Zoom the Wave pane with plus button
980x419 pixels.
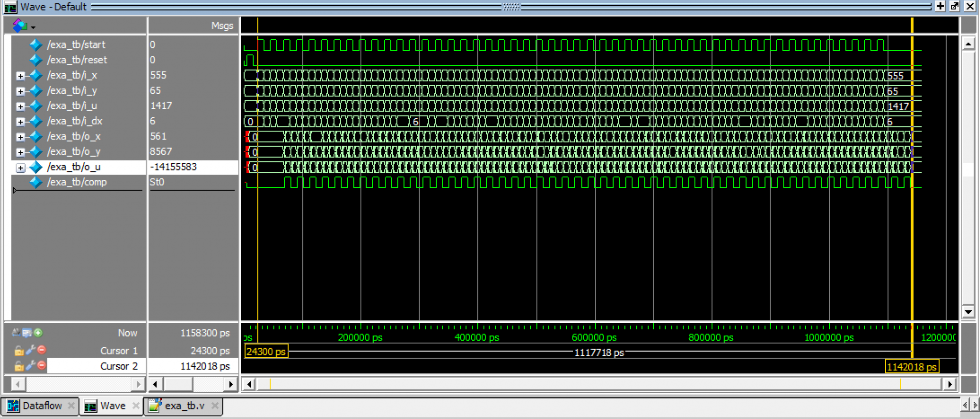(940, 6)
